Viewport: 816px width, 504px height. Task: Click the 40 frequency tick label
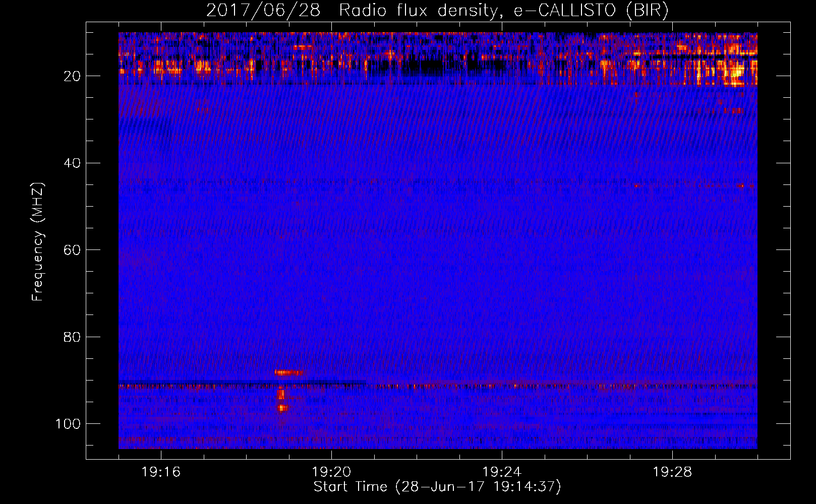[x=72, y=163]
